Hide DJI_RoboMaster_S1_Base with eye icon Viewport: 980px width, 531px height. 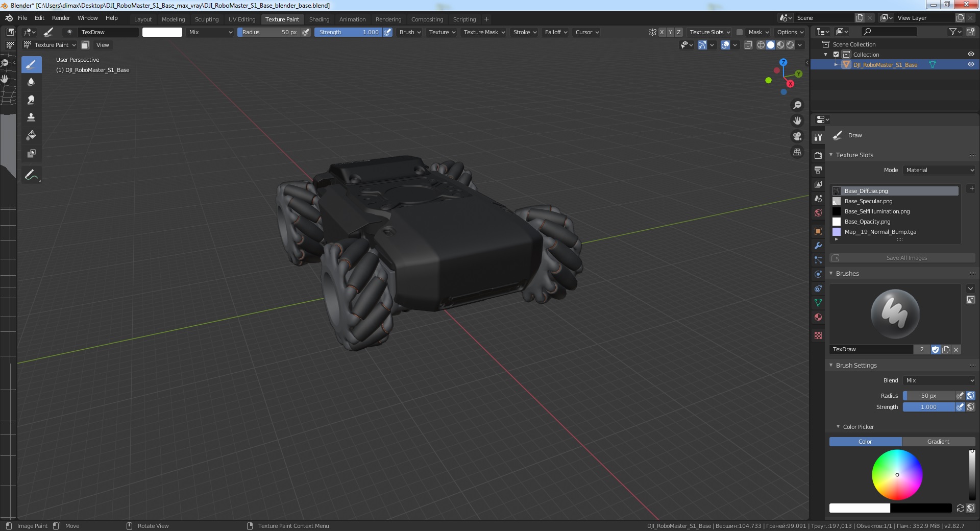(x=971, y=64)
